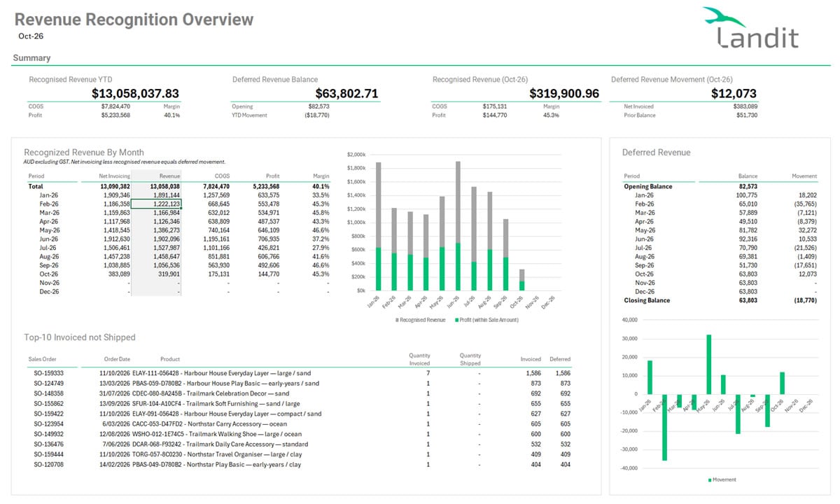Image resolution: width=840 pixels, height=504 pixels.
Task: Click Recognised Revenue YTD value $13,058,037.83
Action: (x=135, y=93)
